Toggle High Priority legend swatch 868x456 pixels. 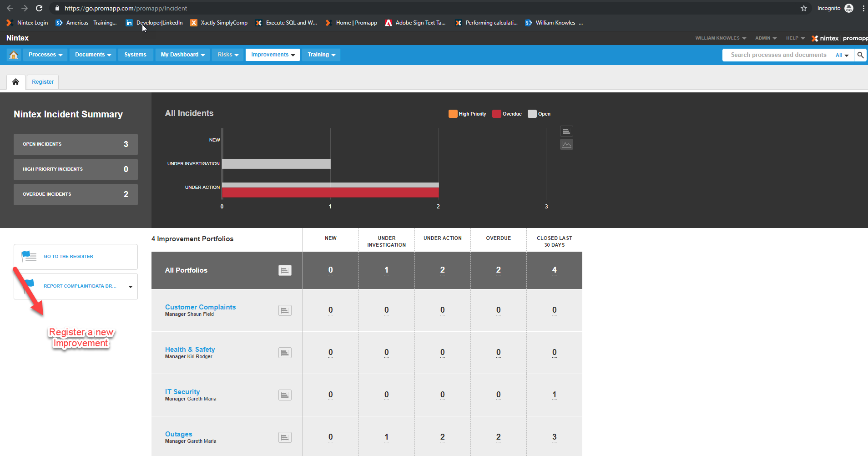pyautogui.click(x=453, y=114)
